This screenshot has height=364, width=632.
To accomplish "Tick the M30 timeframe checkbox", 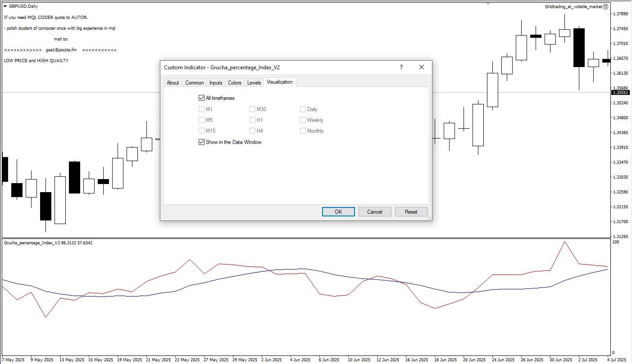I will point(252,109).
